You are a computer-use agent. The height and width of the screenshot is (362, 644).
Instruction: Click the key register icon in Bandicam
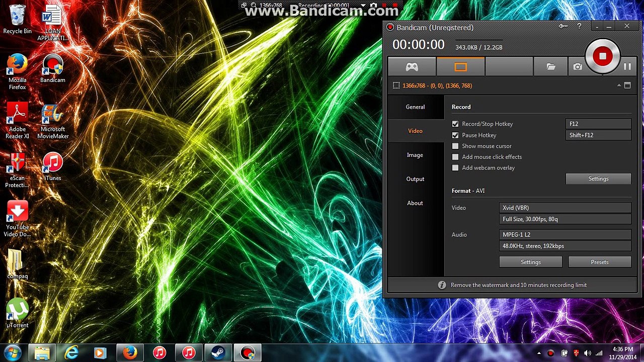point(563,27)
